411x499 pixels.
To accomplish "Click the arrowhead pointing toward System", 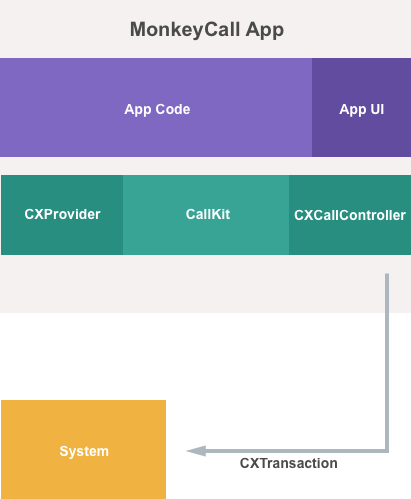I will (196, 451).
